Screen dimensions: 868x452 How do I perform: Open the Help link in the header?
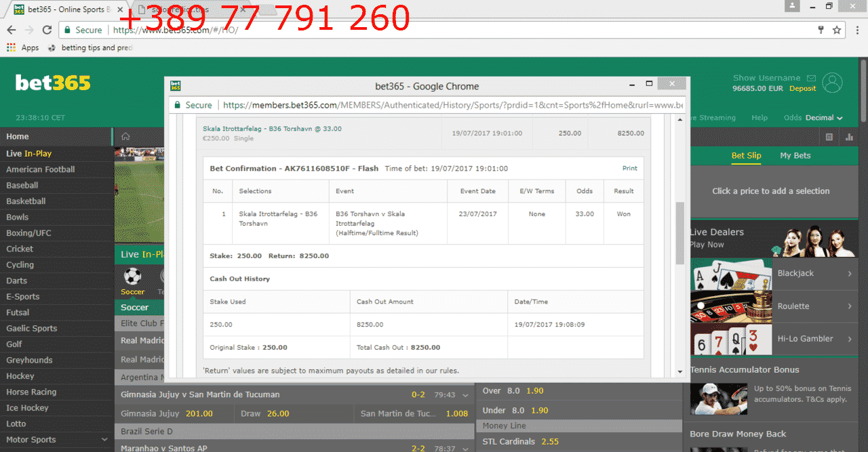click(x=759, y=118)
